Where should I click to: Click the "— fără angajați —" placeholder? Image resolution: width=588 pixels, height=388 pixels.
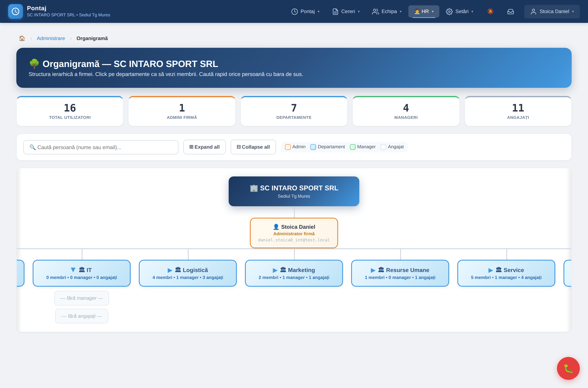pyautogui.click(x=82, y=316)
